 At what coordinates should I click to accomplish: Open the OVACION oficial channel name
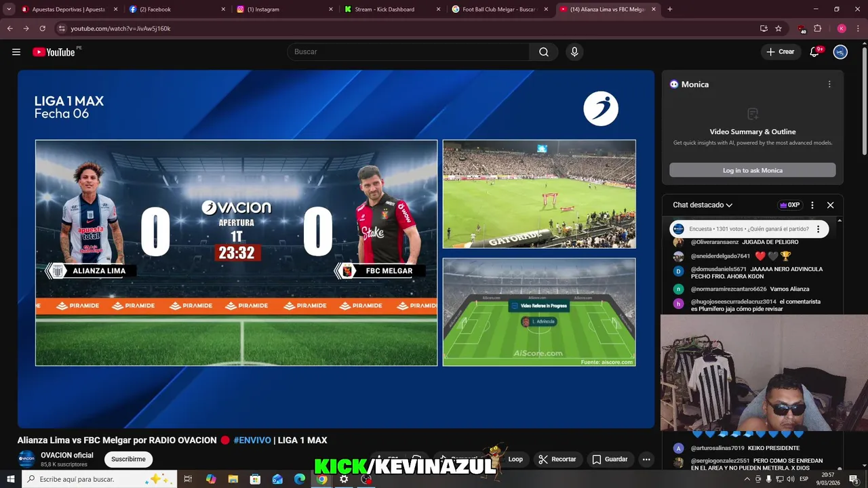coord(67,455)
